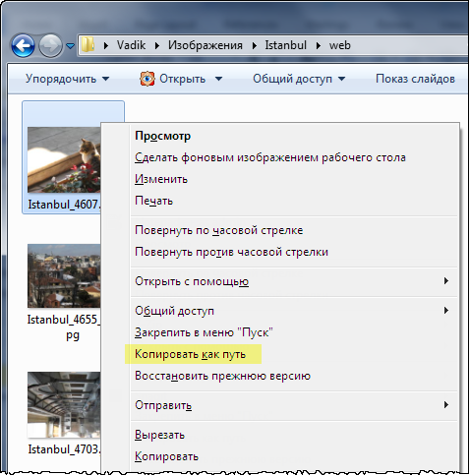
Task: Open the Общий доступ toolbar dropdown
Action: pyautogui.click(x=299, y=79)
